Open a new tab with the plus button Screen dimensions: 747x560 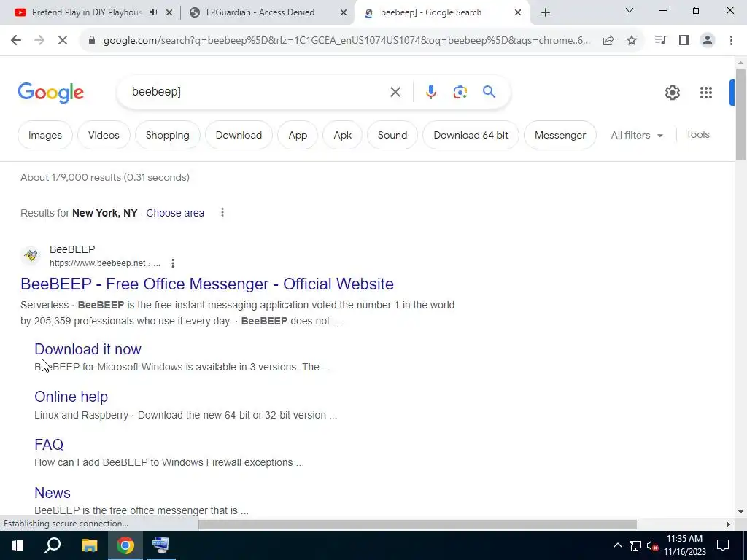coord(546,13)
